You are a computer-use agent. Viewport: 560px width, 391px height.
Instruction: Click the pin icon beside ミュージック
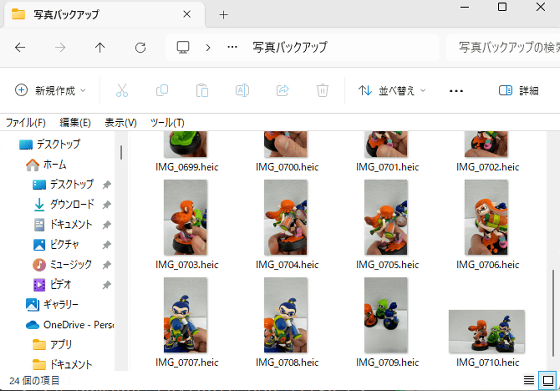pos(106,265)
